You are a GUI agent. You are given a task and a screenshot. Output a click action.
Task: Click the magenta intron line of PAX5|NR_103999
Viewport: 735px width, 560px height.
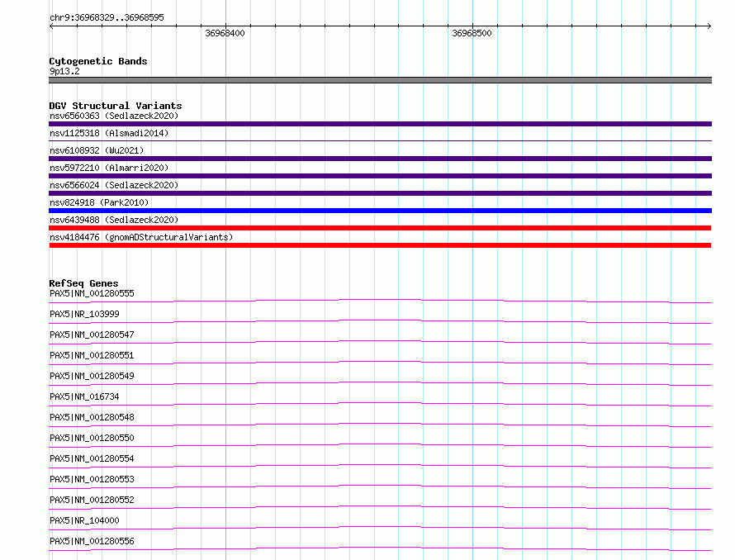(x=380, y=320)
